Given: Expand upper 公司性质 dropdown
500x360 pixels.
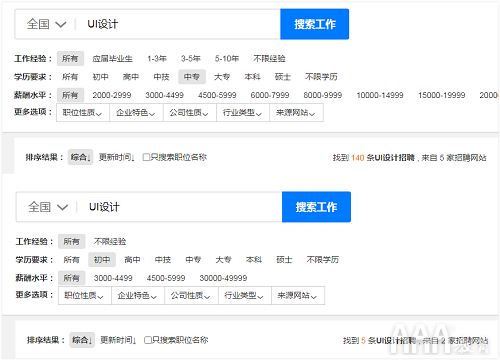Looking at the screenshot, I should pos(189,113).
